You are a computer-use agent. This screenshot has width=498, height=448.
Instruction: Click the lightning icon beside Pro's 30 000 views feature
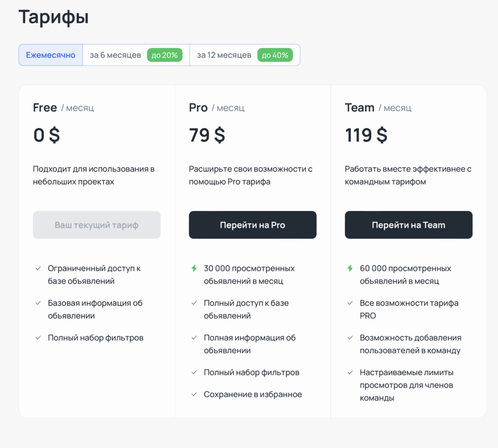coord(194,268)
